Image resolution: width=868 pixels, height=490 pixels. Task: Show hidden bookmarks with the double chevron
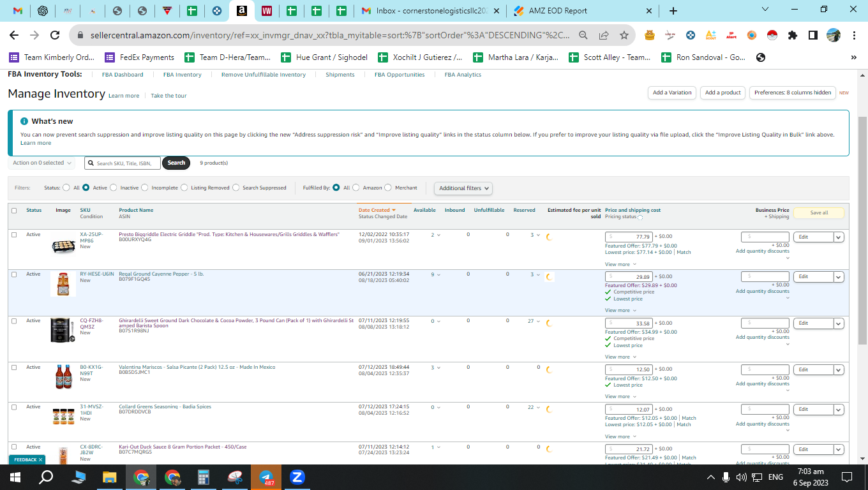click(x=854, y=57)
